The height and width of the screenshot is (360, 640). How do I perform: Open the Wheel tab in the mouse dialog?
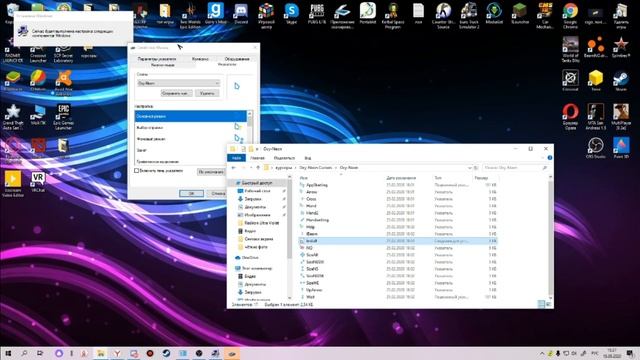[x=200, y=59]
